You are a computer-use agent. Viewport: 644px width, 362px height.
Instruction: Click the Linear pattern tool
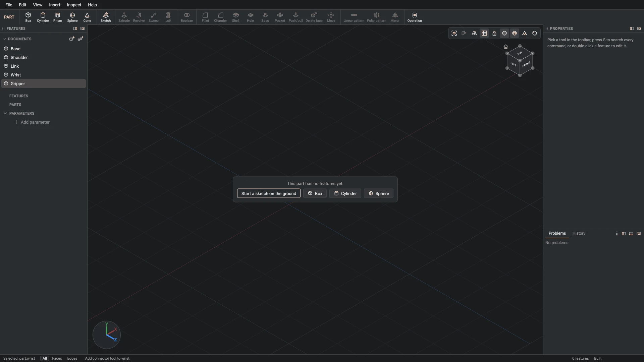click(x=354, y=17)
